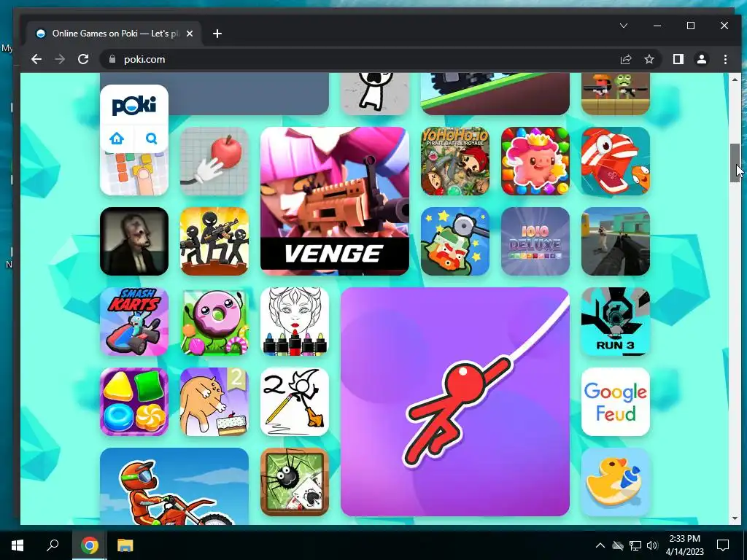Image resolution: width=747 pixels, height=560 pixels.
Task: Open the apple and hand drawing game
Action: pos(214,161)
